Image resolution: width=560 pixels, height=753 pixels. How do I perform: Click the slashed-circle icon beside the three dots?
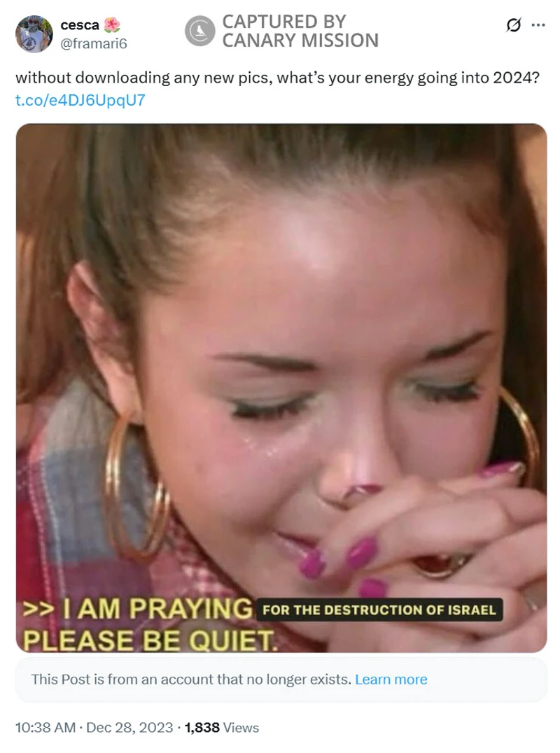(x=513, y=24)
